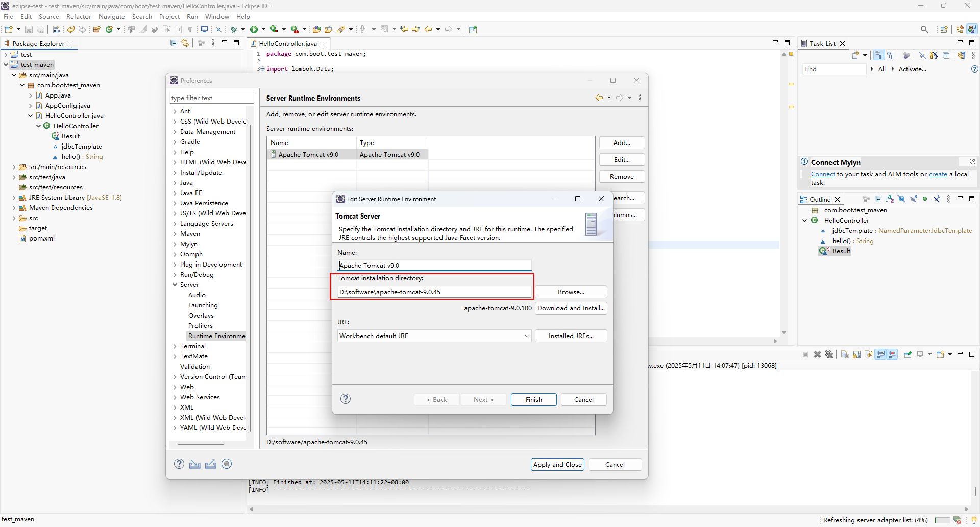Click the Preferences dialog help question icon
Screen dimensions: 980x527
coord(179,464)
